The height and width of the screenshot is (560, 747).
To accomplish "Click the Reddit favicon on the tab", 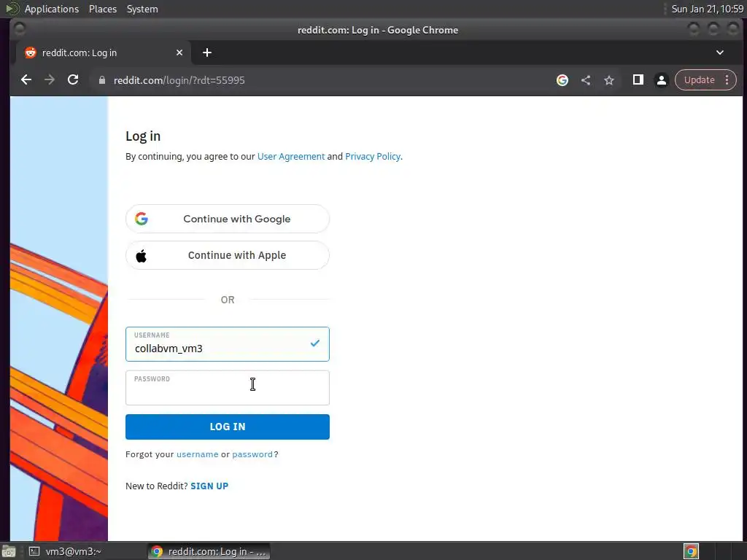I will point(30,52).
